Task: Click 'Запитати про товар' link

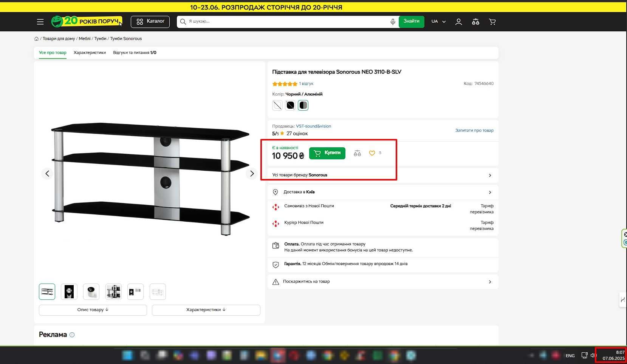Action: (474, 130)
